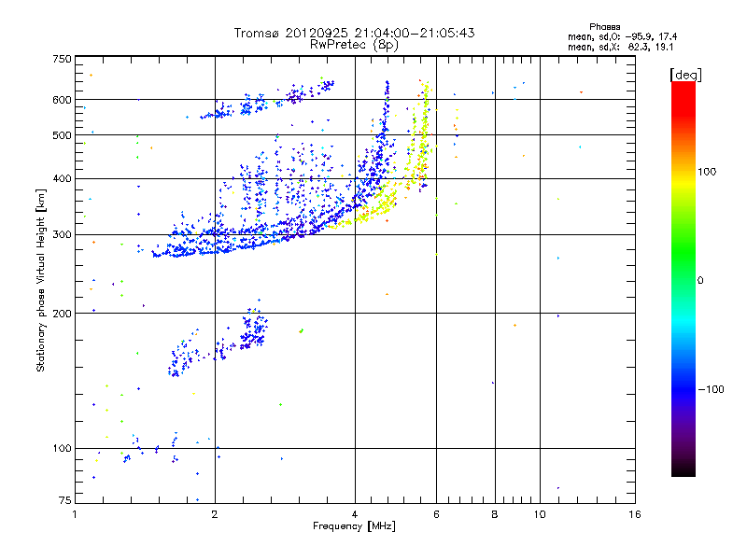This screenshot has width=747, height=560.
Task: Click the colorbar tick label '100'
Action: [707, 172]
